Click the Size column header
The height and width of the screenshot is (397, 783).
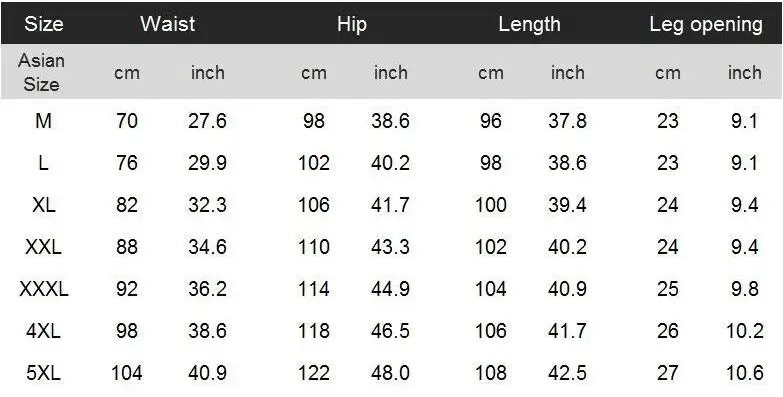tap(44, 24)
